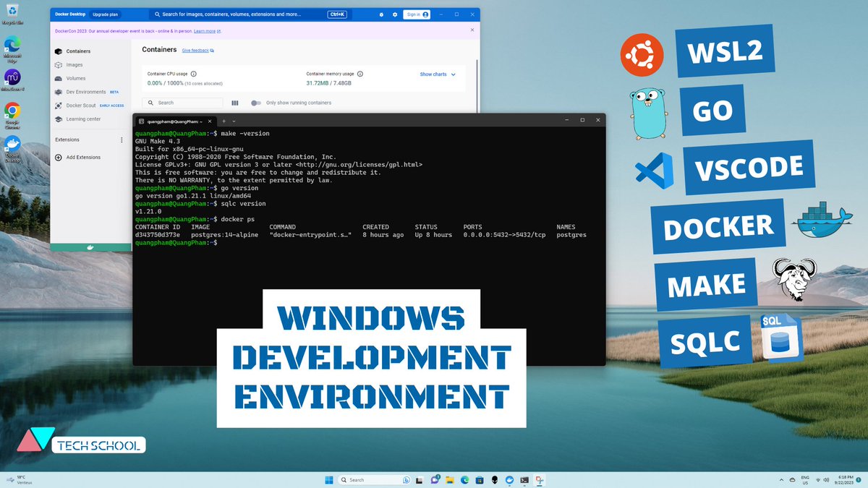Open the Google Chrome desktop shortcut
This screenshot has height=488, width=868.
pyautogui.click(x=12, y=114)
